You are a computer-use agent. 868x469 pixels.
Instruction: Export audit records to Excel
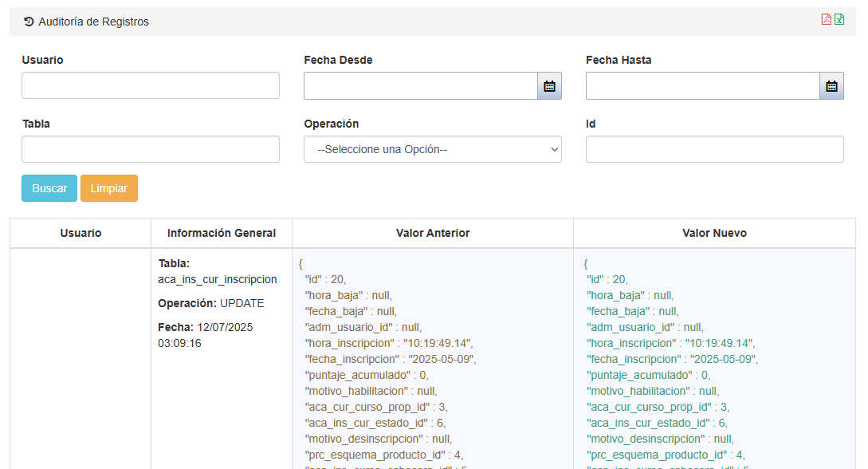[839, 20]
